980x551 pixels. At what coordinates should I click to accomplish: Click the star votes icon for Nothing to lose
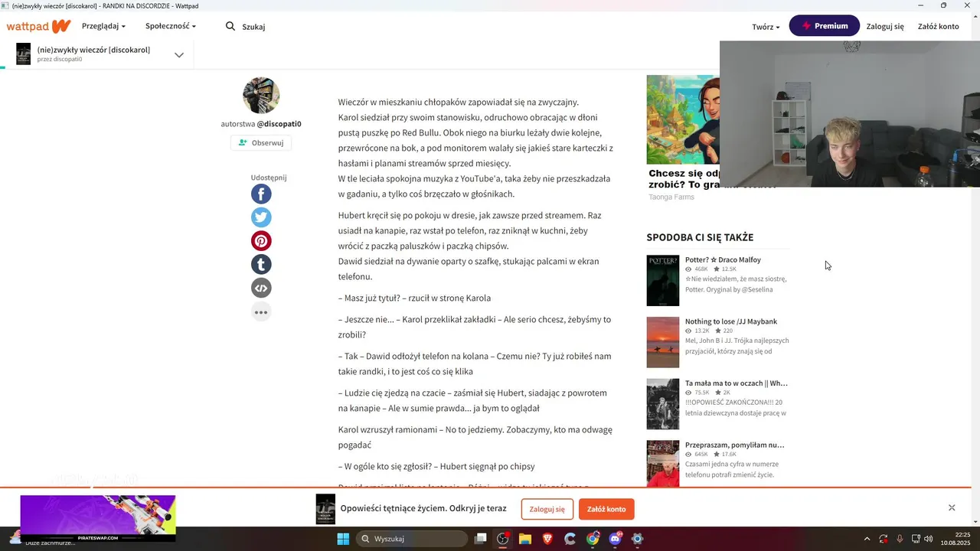click(x=717, y=331)
